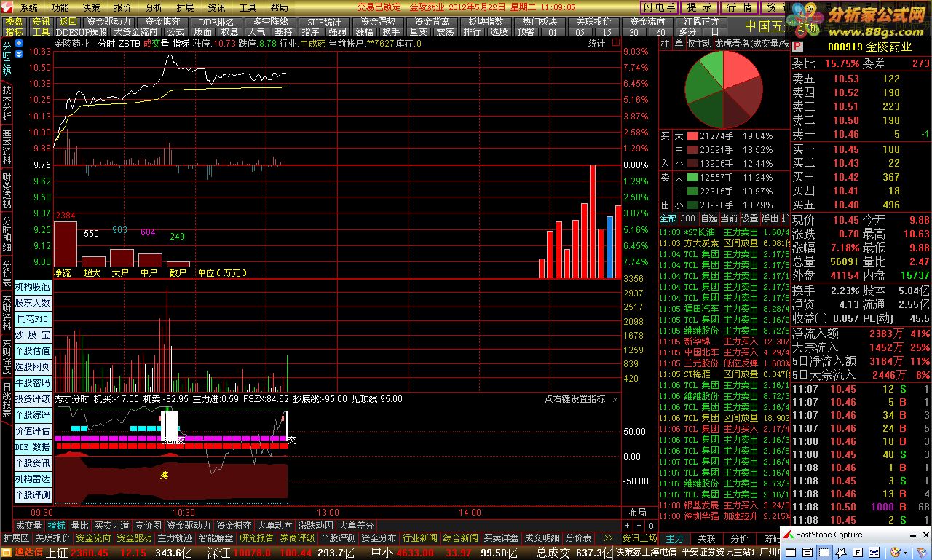Click first FastStone Capture toolbar icon

[790, 552]
